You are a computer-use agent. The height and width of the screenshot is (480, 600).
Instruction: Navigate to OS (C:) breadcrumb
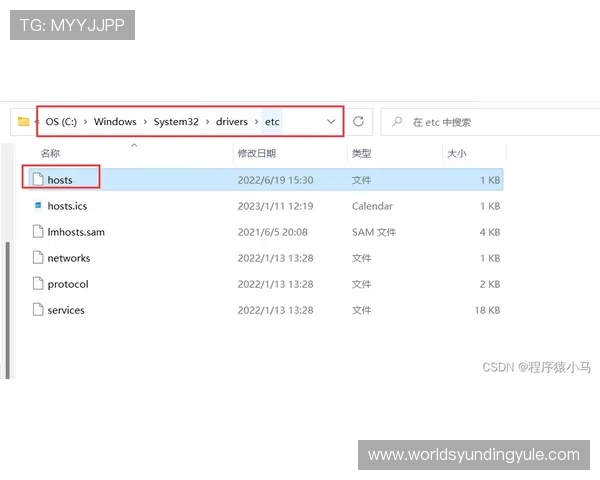tap(61, 122)
